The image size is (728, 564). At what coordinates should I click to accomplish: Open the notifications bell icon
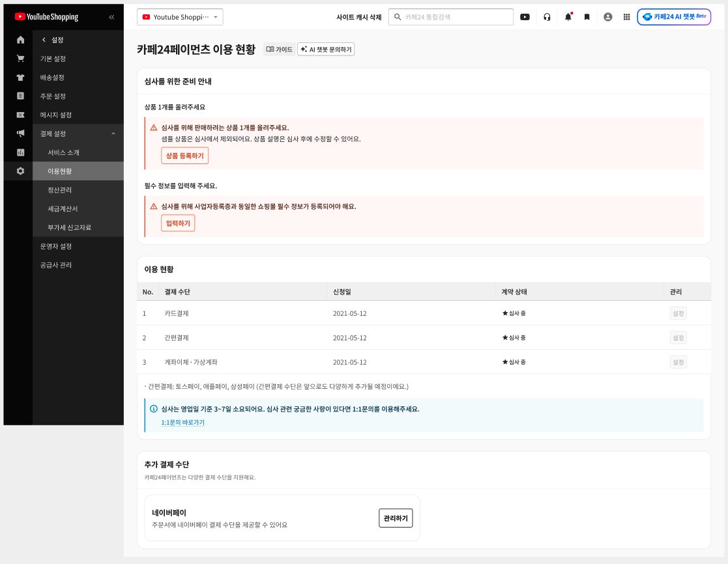[568, 17]
